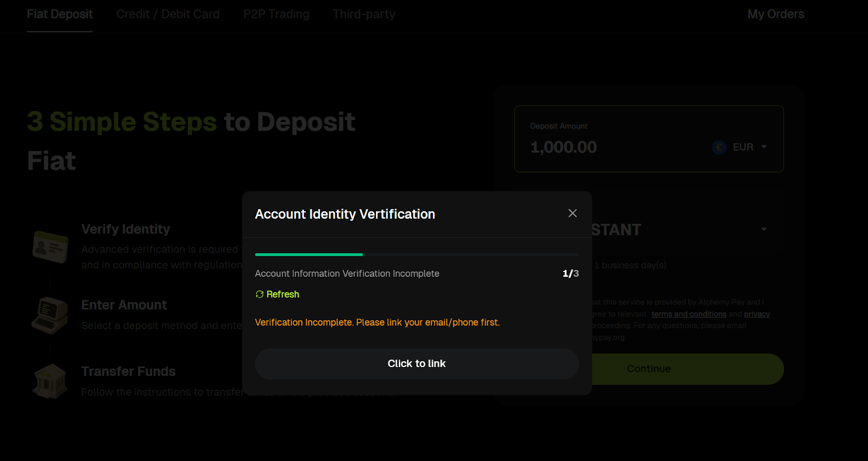The image size is (868, 461).
Task: Open My Orders
Action: coord(775,14)
